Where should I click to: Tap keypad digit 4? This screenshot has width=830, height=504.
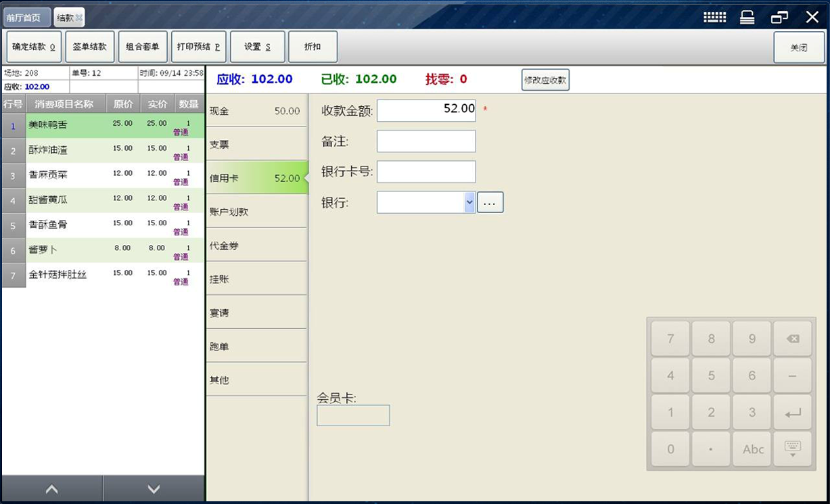click(x=670, y=375)
